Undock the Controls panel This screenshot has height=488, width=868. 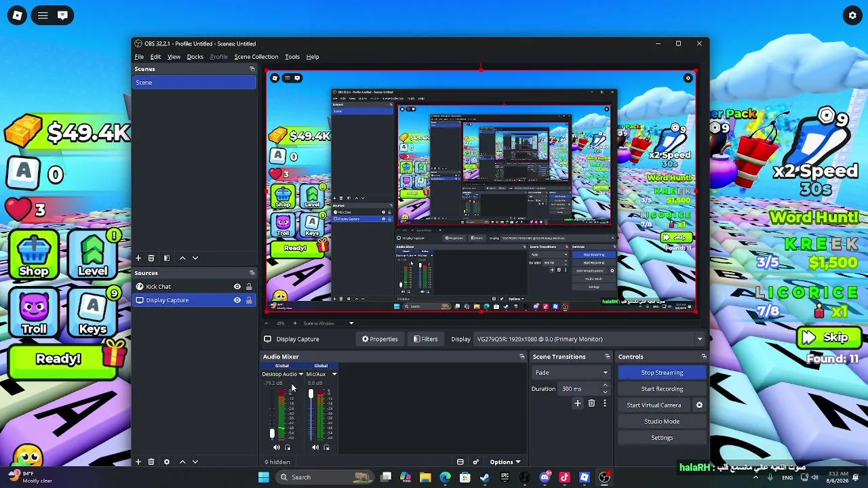704,357
